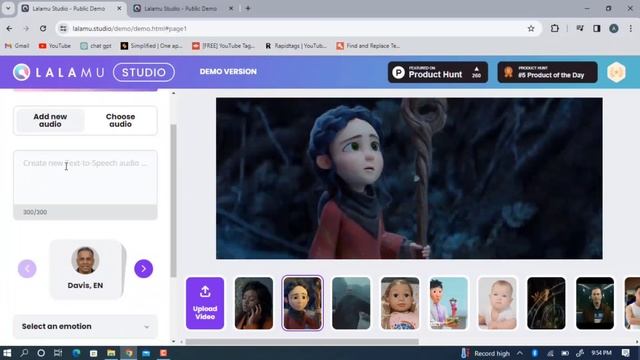The width and height of the screenshot is (640, 360).
Task: Open Microsoft Edge from the taskbar
Action: point(76,353)
